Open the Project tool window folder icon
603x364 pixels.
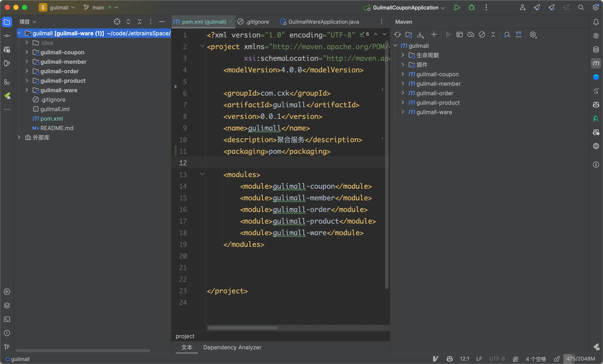coord(7,22)
